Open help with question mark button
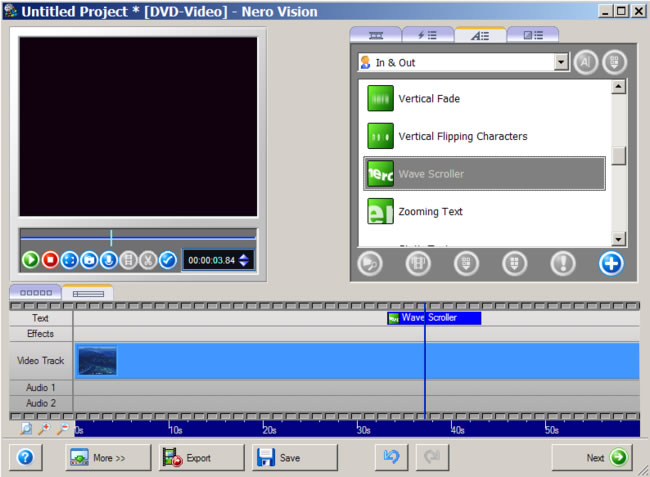 [x=25, y=458]
